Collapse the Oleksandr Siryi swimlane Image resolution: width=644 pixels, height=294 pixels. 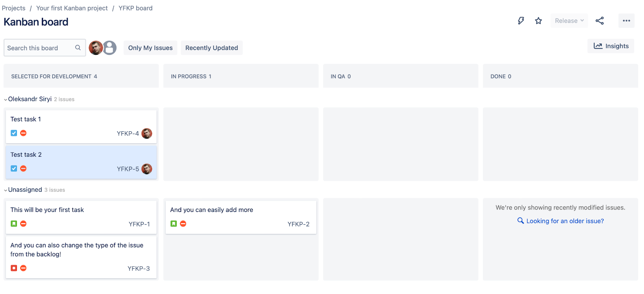tap(6, 99)
